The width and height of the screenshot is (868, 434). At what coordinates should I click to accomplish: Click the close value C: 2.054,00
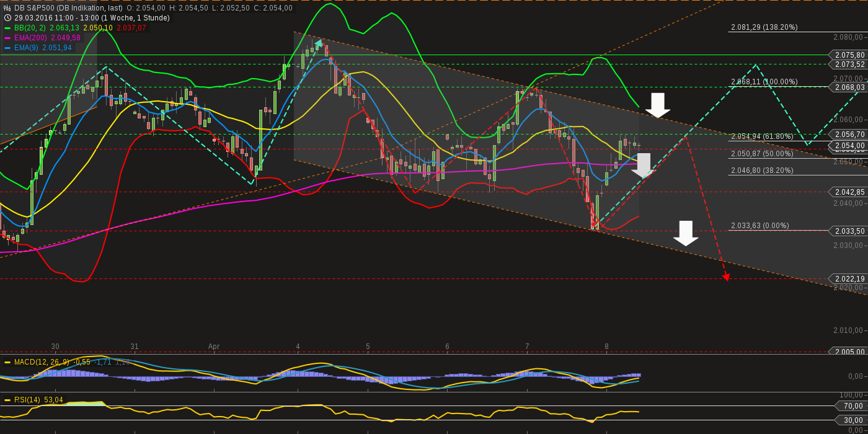(x=273, y=8)
